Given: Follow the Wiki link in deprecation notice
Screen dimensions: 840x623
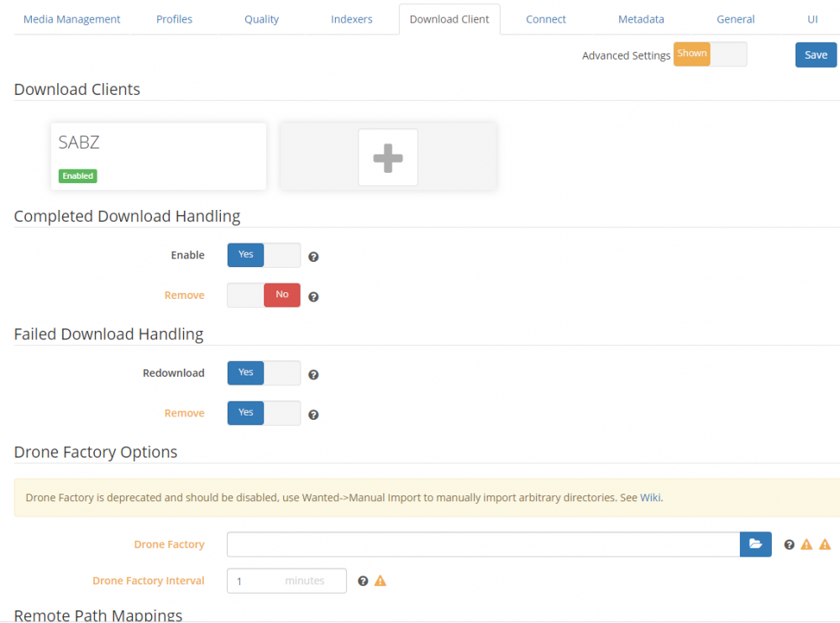Looking at the screenshot, I should [x=650, y=498].
